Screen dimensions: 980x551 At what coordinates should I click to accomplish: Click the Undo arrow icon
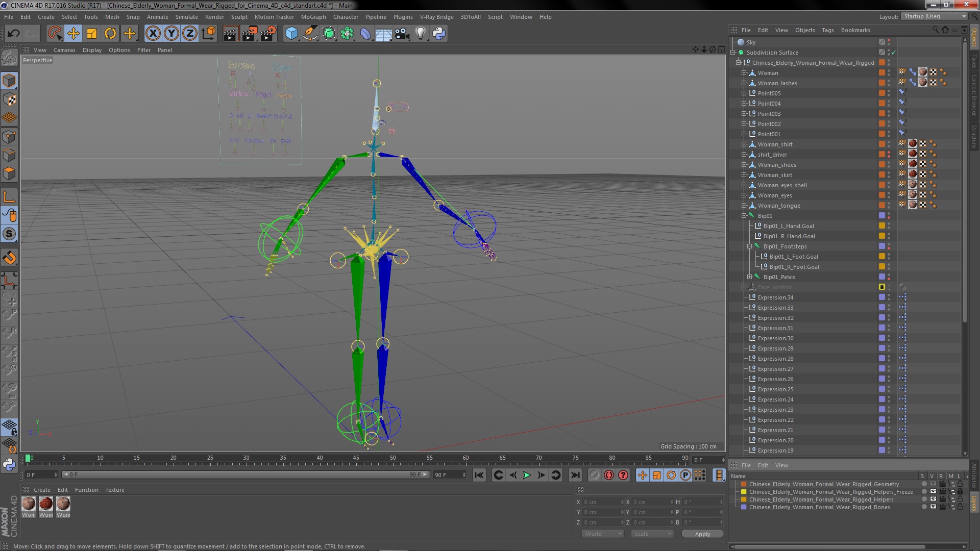pos(13,34)
